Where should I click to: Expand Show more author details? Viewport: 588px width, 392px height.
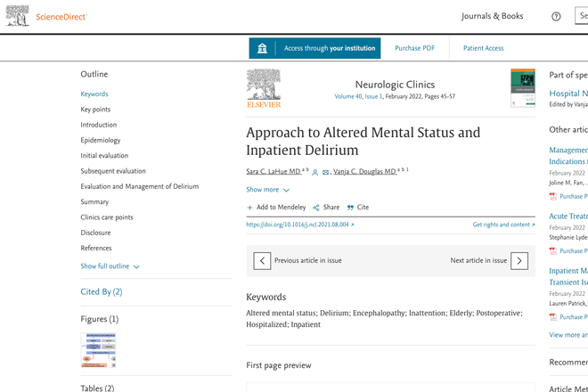click(268, 190)
